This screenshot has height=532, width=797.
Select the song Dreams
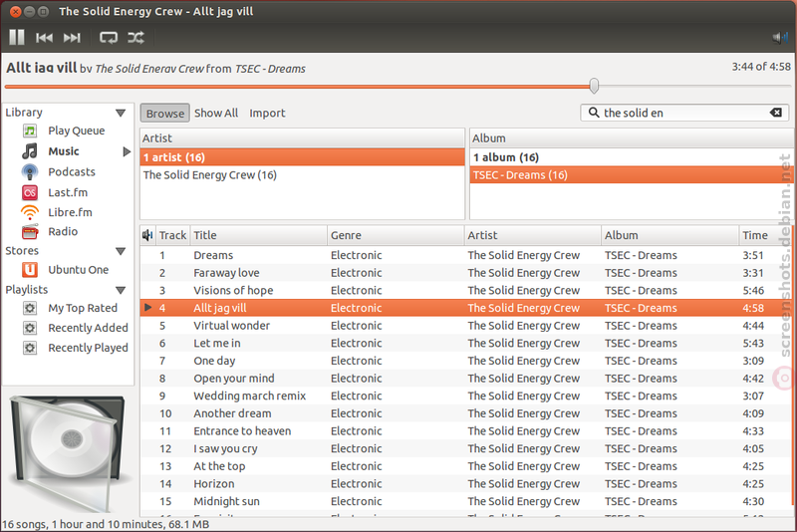(x=466, y=256)
